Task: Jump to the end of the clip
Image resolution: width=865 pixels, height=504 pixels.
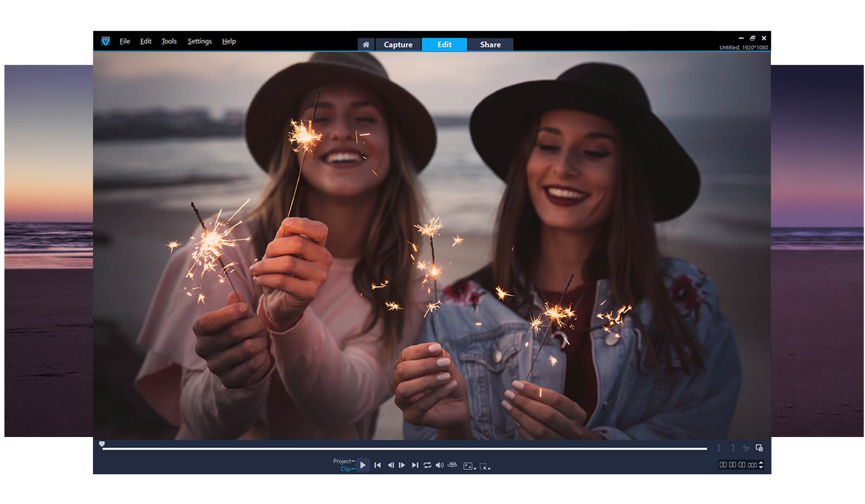Action: coord(415,465)
